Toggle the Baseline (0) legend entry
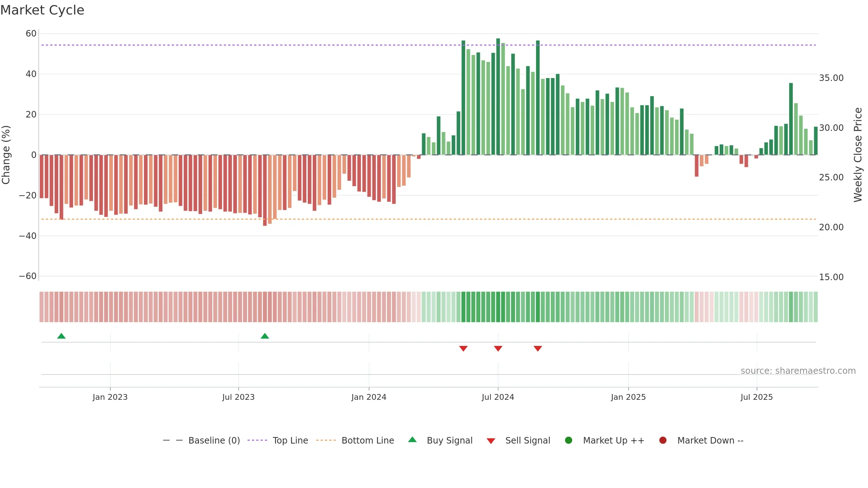The height and width of the screenshot is (488, 868). pos(201,440)
